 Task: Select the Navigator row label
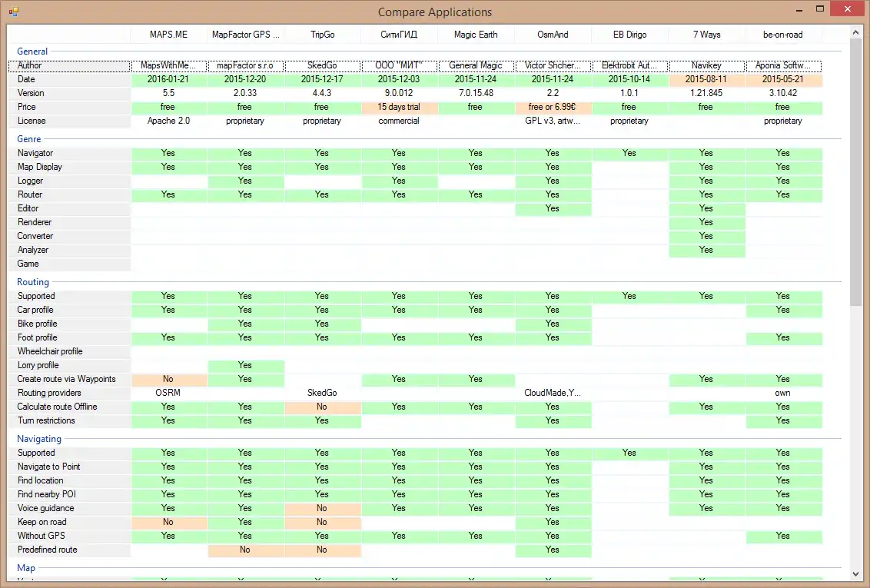(x=69, y=153)
